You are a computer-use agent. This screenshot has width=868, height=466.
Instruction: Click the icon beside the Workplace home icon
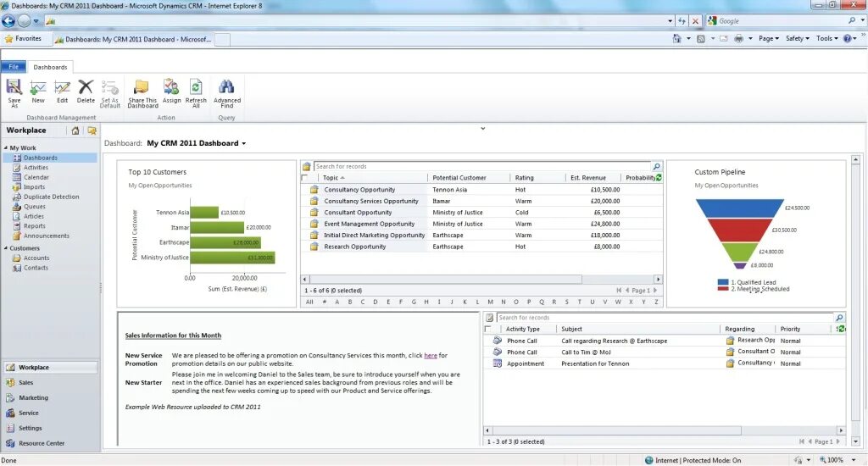(92, 130)
